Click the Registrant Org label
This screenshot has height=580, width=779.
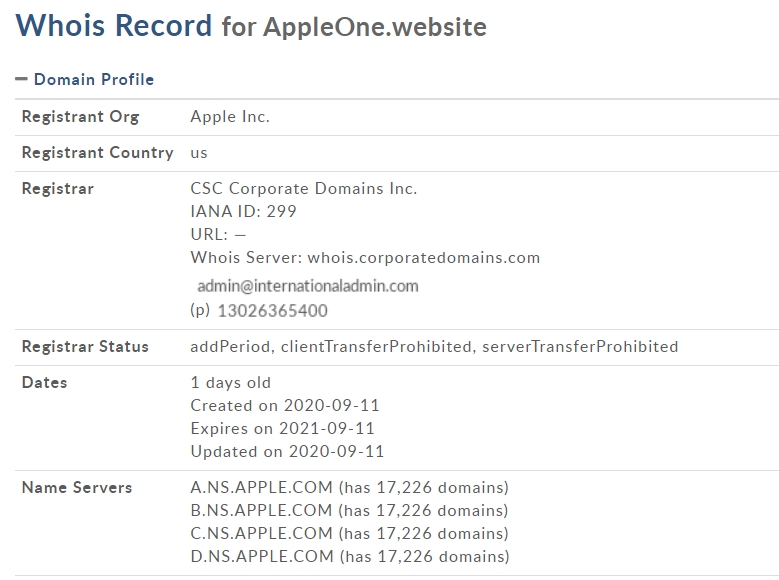tap(80, 117)
